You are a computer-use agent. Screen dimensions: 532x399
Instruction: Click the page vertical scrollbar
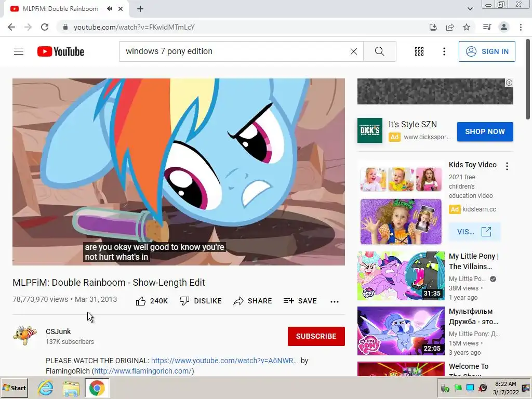[x=528, y=79]
